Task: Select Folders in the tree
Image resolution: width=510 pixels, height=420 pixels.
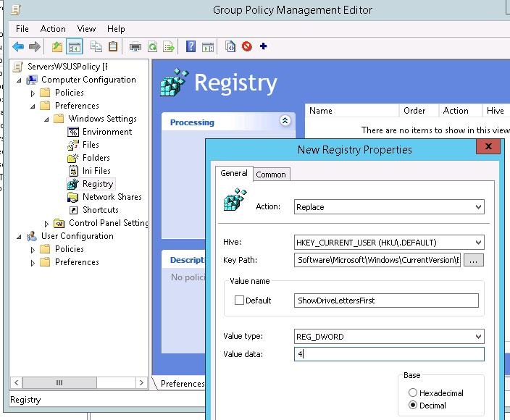Action: coord(96,158)
